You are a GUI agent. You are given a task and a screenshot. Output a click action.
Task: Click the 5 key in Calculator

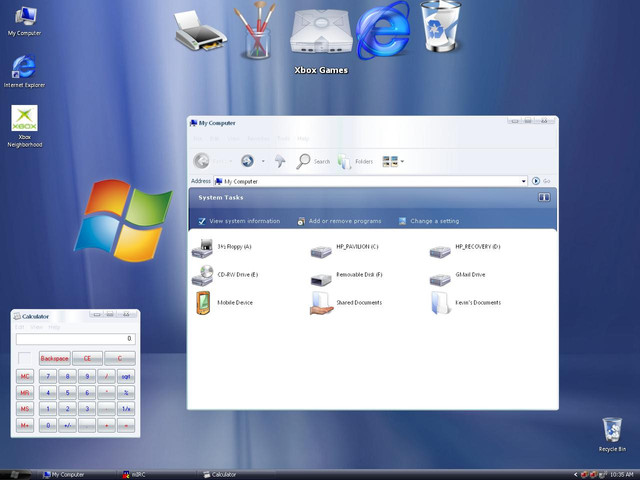pos(67,393)
